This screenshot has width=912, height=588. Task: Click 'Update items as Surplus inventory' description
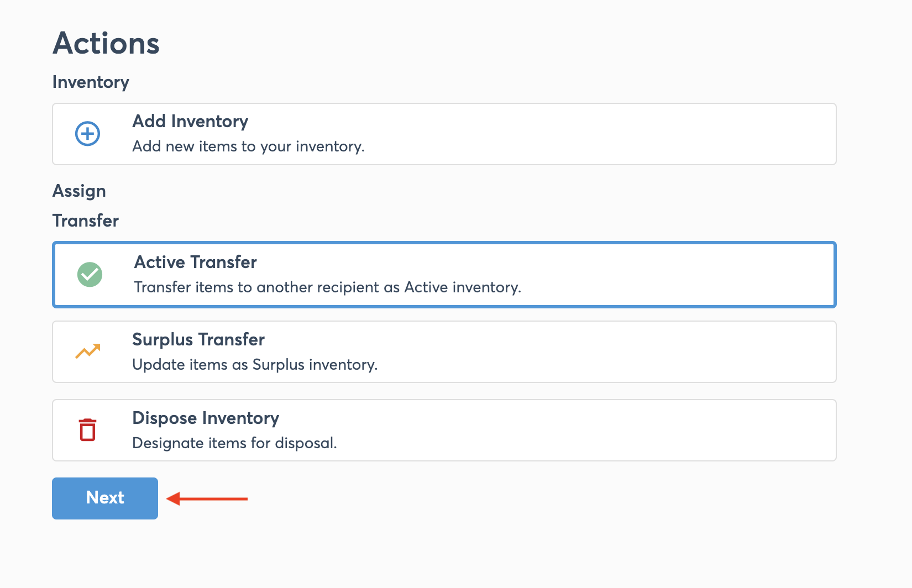click(x=255, y=365)
